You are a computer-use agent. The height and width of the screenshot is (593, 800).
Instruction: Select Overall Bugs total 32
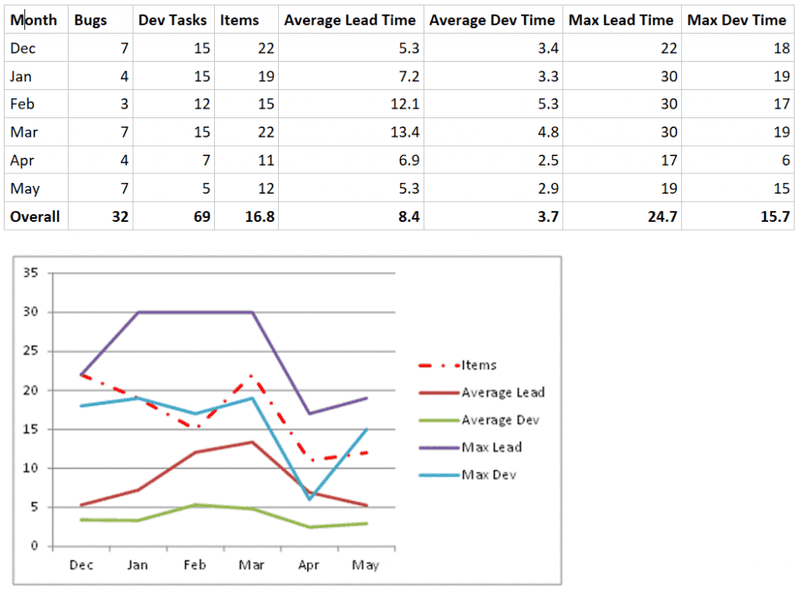101,216
